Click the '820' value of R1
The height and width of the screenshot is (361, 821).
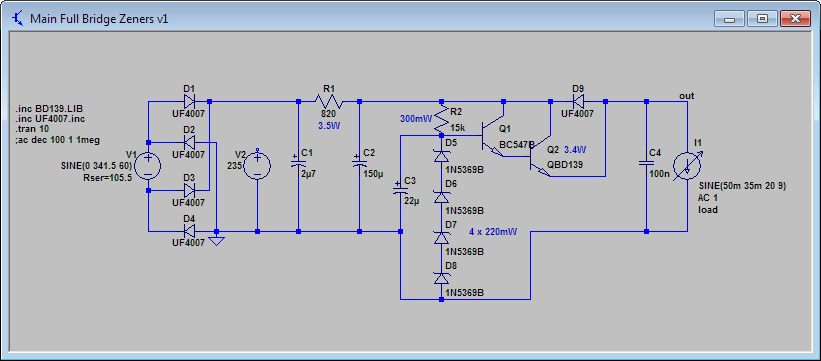pyautogui.click(x=328, y=114)
